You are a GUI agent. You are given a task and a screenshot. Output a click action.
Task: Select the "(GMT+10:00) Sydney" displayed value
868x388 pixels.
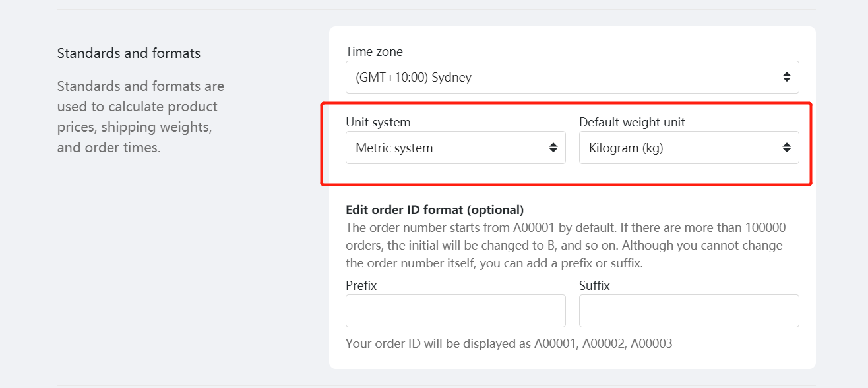(414, 77)
